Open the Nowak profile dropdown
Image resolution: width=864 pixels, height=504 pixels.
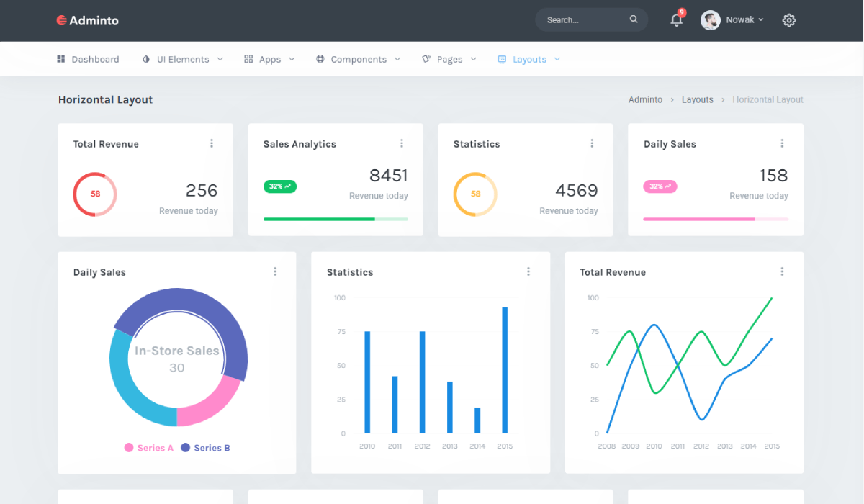click(x=744, y=20)
